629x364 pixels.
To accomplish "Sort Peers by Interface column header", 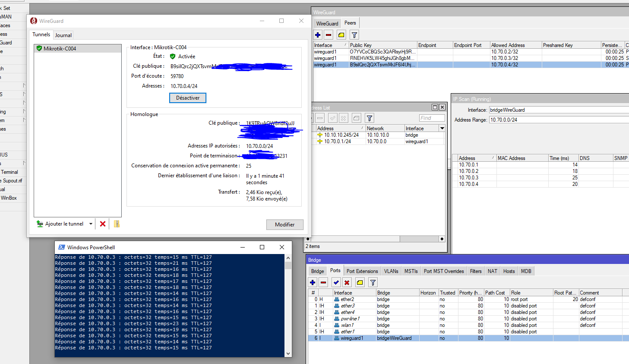I will pos(330,45).
